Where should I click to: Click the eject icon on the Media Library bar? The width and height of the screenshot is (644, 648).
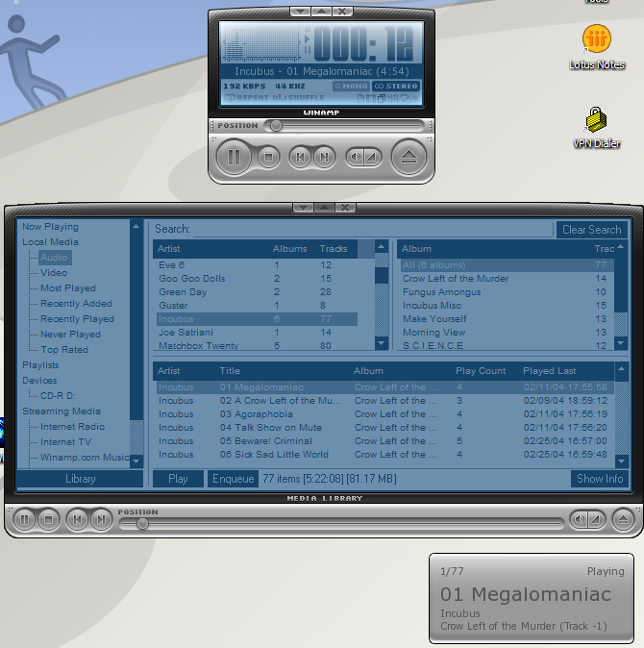623,520
